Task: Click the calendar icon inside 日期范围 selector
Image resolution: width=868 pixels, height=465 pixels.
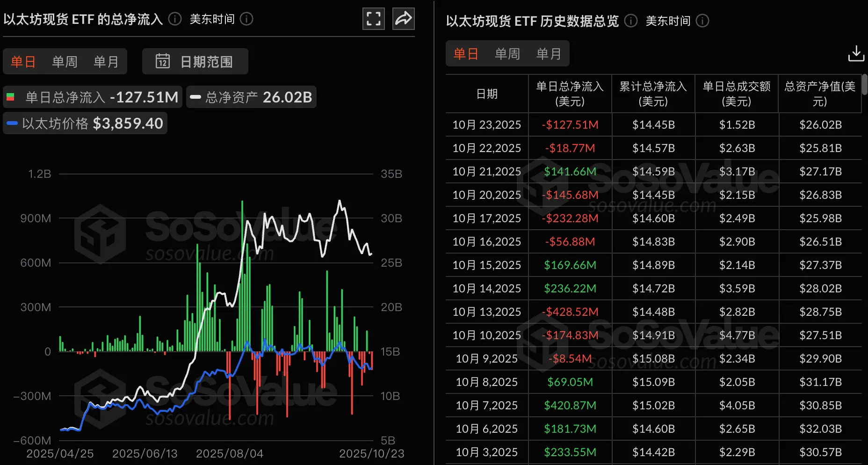Action: click(163, 61)
